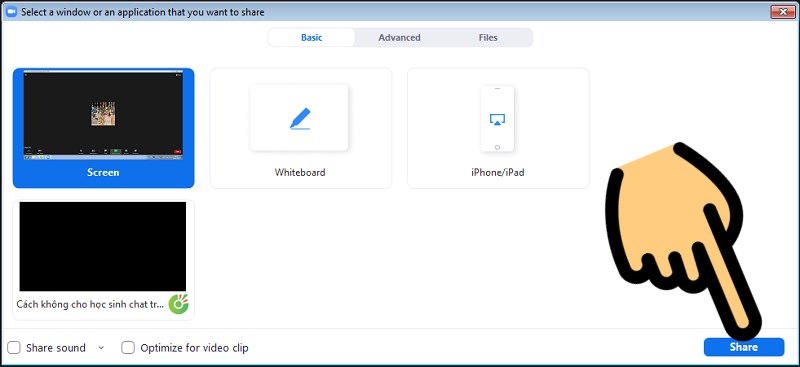Click the iPhone/iPad label text
The image size is (800, 367).
click(498, 173)
